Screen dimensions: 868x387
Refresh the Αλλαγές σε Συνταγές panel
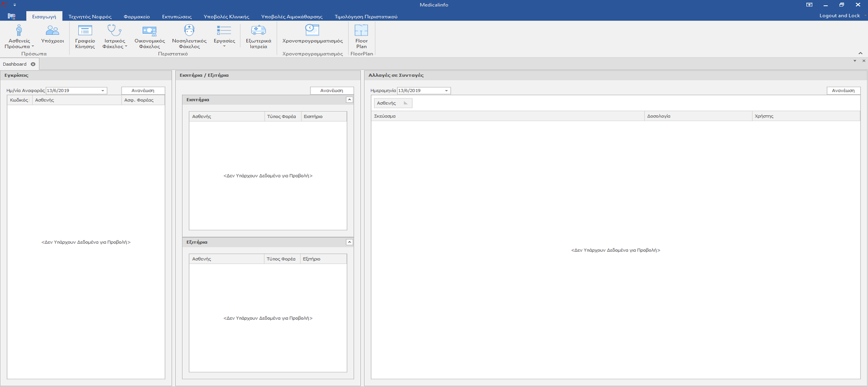[843, 91]
